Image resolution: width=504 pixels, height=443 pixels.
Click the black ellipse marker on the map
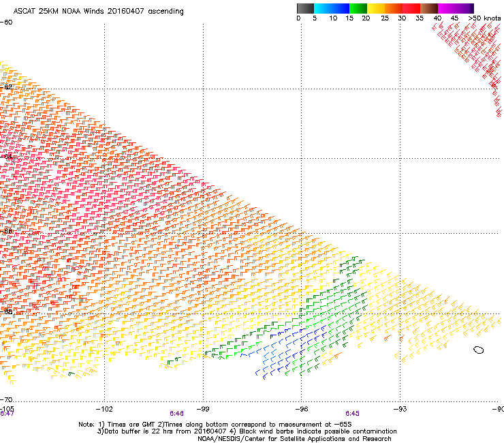479,350
